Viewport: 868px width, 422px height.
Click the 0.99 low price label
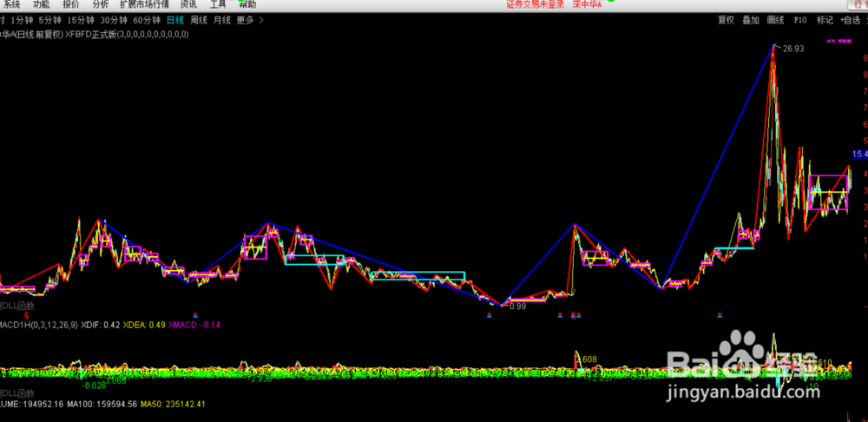(x=517, y=307)
